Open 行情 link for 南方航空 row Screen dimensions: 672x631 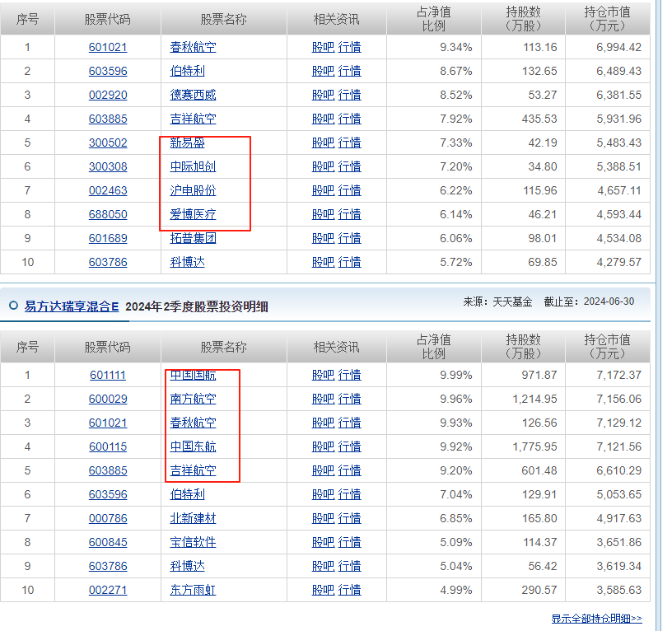[350, 399]
